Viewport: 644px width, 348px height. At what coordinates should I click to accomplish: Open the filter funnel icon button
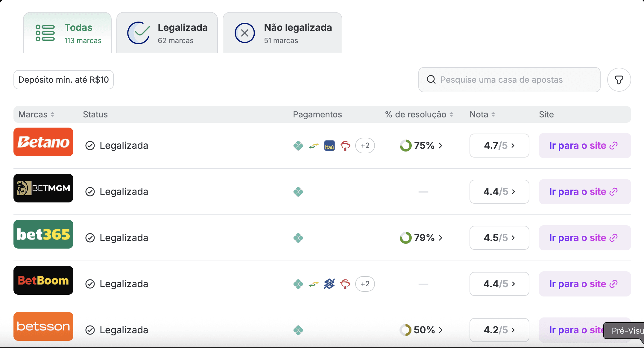tap(619, 80)
